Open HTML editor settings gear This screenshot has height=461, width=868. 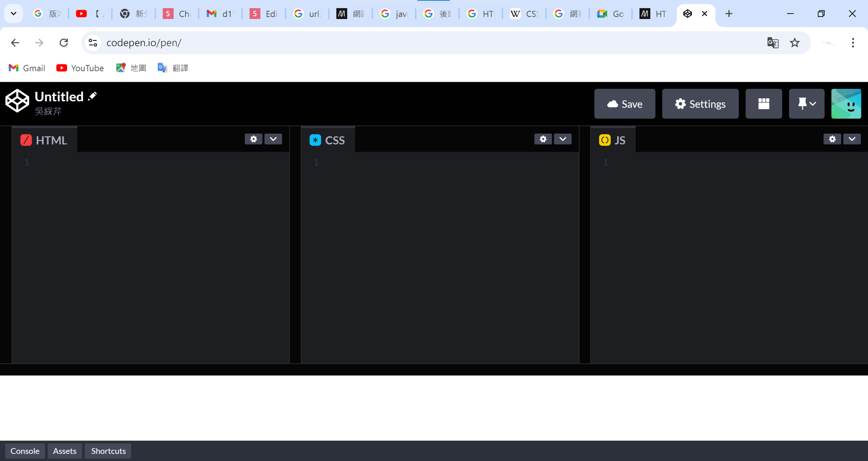[x=253, y=139]
